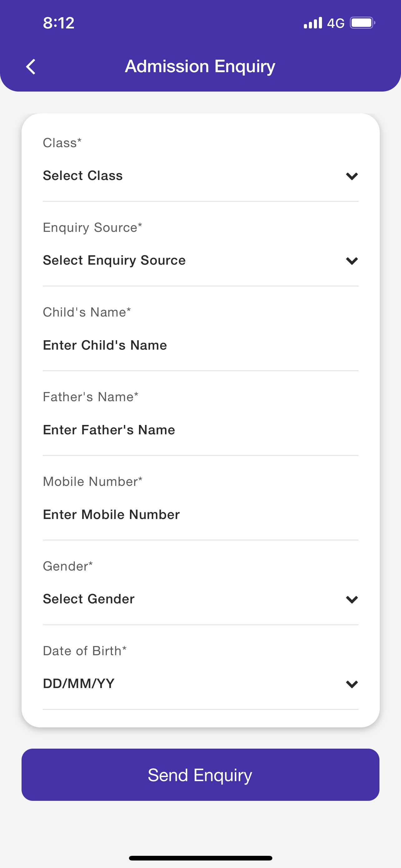Tap the 4G network indicator
The image size is (401, 868).
click(336, 23)
